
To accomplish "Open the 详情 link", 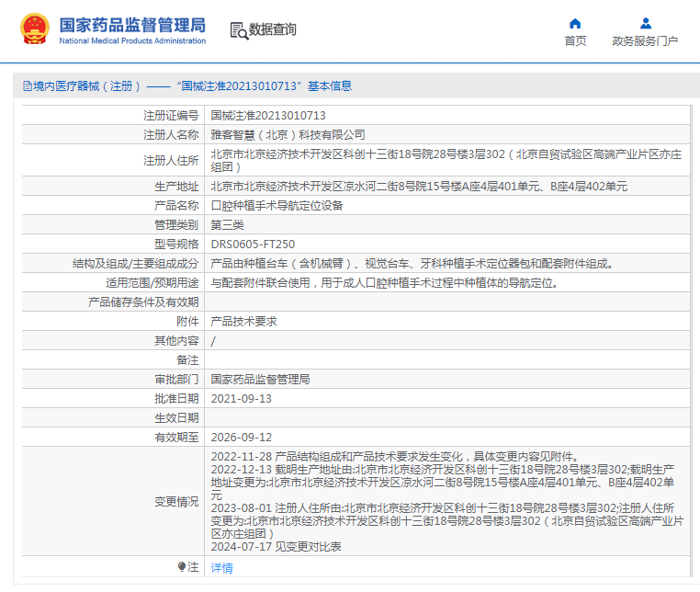I will (222, 568).
